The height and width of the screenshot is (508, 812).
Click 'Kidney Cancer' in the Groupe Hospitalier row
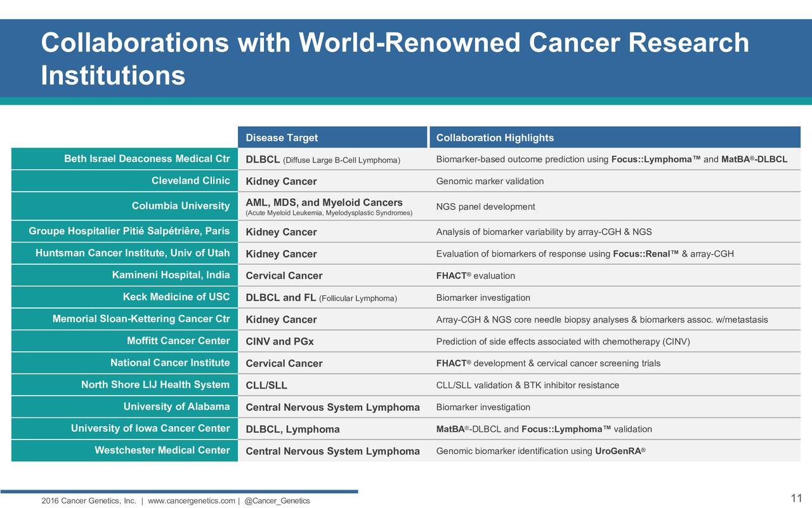point(281,232)
